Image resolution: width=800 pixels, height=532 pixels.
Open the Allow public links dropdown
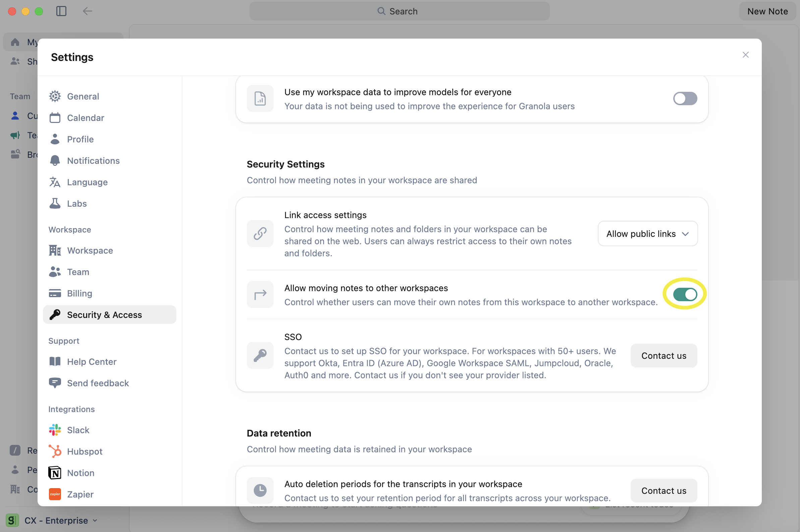(x=647, y=234)
